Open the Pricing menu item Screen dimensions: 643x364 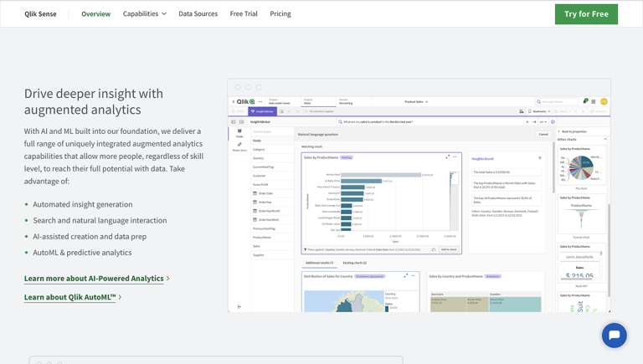pyautogui.click(x=280, y=14)
